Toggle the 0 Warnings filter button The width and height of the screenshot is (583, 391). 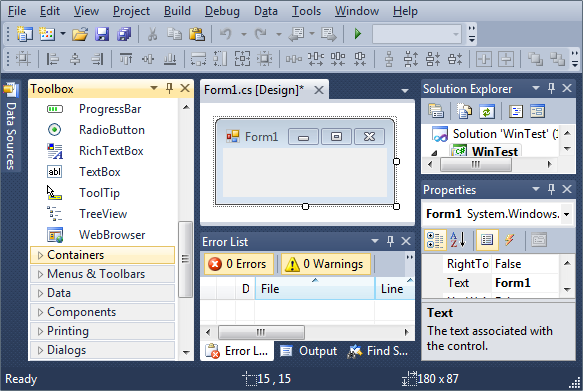[326, 264]
